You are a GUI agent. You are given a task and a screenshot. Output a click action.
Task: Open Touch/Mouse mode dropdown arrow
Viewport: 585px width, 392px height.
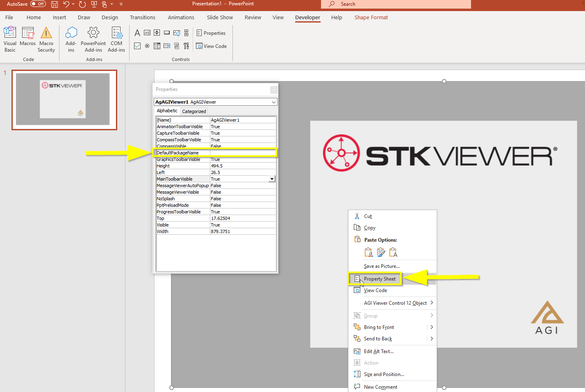click(x=112, y=4)
